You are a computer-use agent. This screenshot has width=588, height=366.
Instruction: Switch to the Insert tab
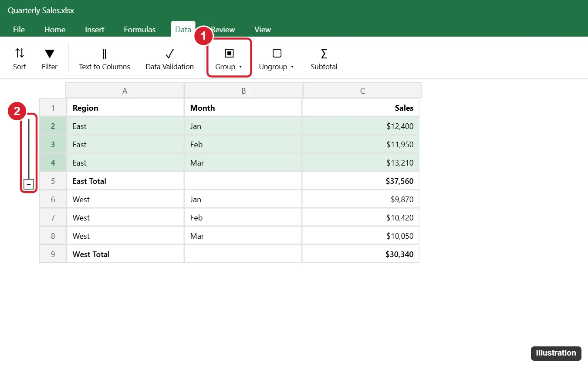click(95, 30)
